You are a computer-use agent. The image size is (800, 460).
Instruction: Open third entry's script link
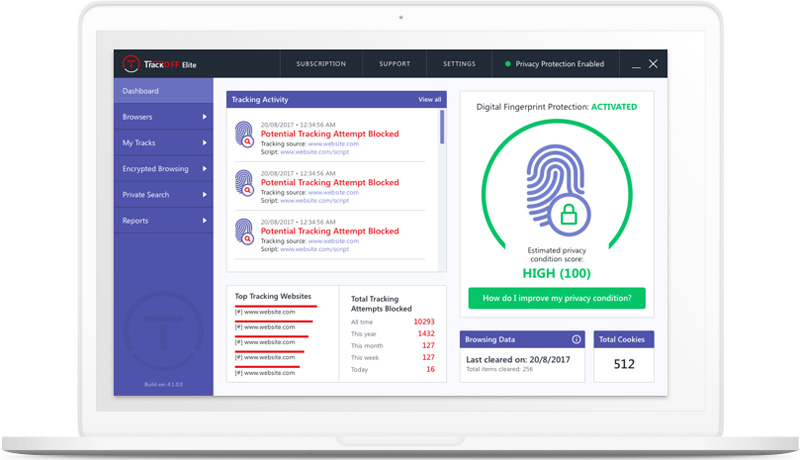pos(314,249)
